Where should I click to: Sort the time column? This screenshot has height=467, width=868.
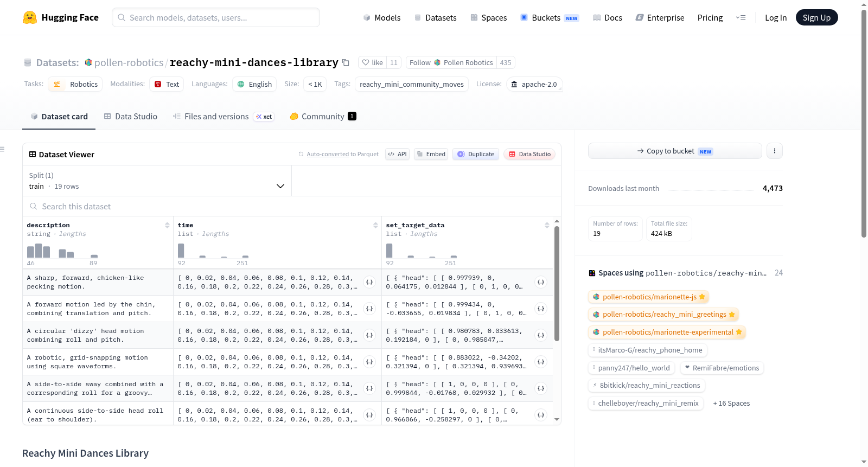coord(375,225)
